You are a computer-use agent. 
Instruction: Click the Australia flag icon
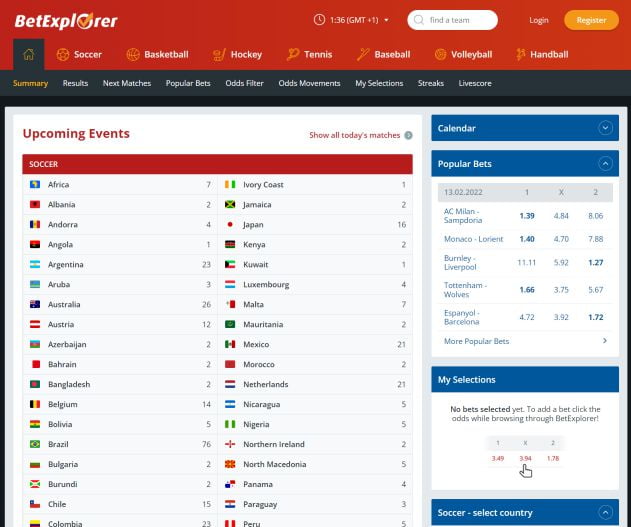35,304
